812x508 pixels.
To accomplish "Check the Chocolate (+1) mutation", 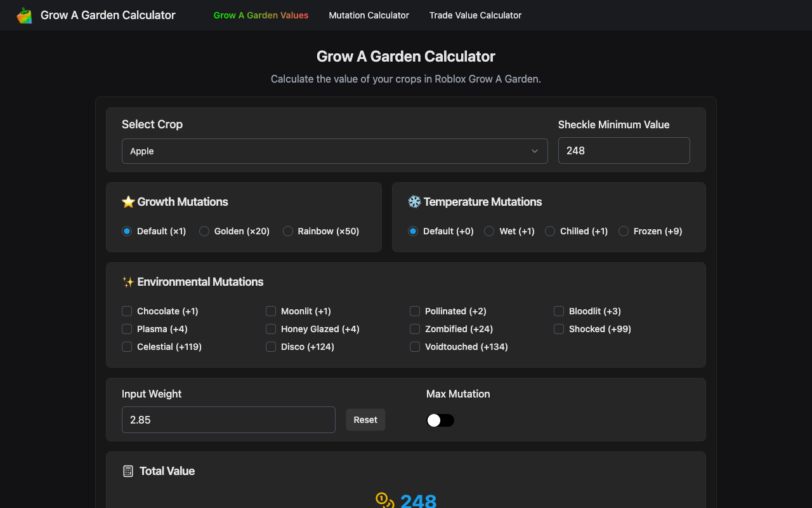I will click(x=127, y=311).
